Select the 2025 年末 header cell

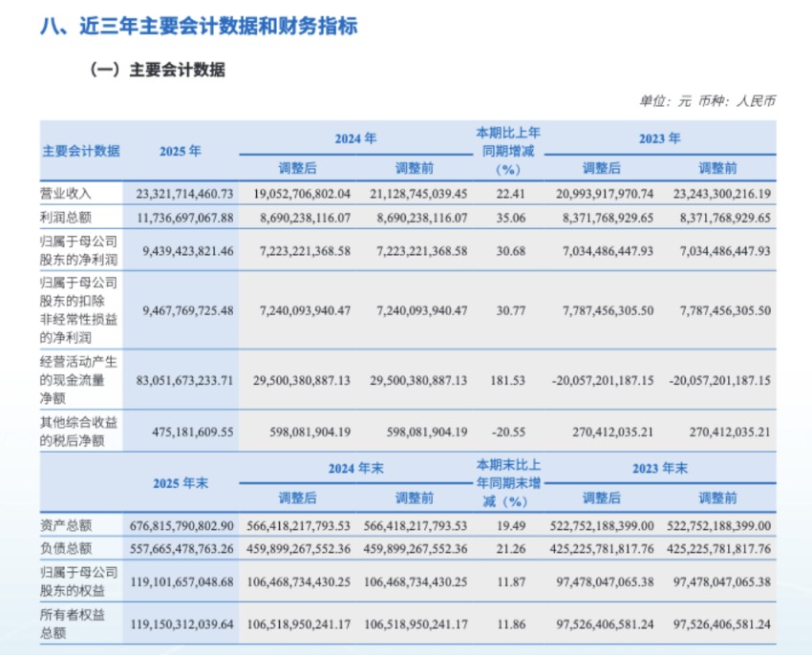click(x=181, y=483)
